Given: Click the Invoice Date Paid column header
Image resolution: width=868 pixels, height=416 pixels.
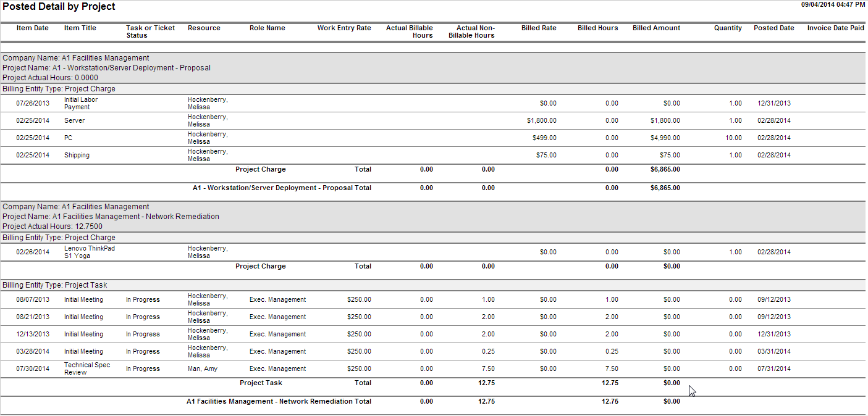Looking at the screenshot, I should click(835, 28).
